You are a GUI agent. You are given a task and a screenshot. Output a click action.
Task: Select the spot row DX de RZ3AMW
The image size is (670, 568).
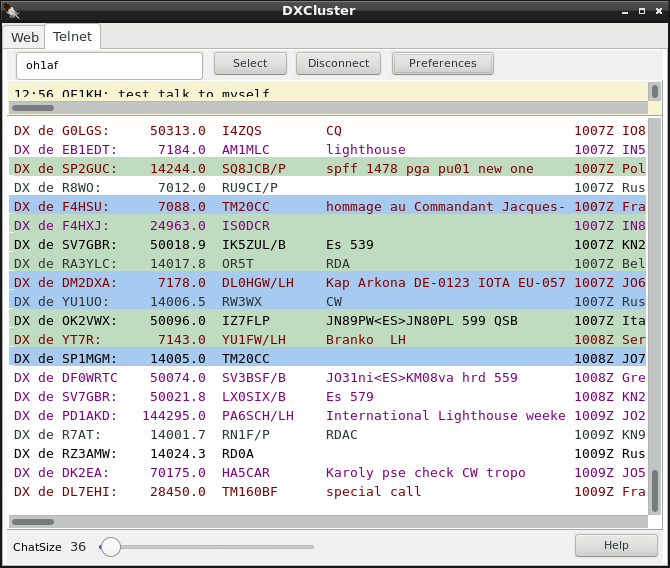click(327, 454)
